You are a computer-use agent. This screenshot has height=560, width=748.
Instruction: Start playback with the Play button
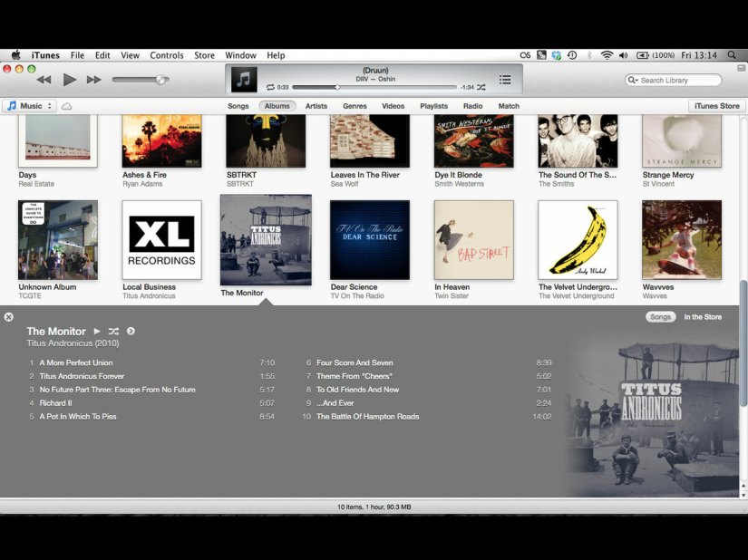[70, 80]
